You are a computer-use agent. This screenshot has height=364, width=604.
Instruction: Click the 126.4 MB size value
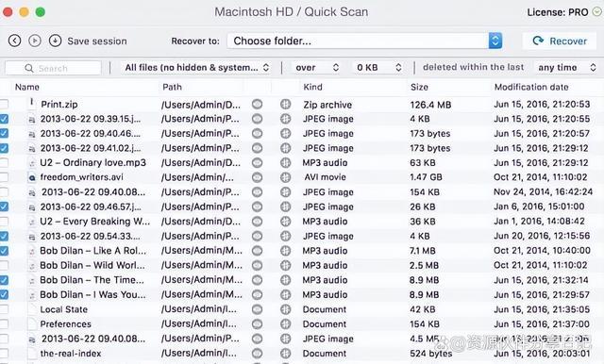(430, 105)
